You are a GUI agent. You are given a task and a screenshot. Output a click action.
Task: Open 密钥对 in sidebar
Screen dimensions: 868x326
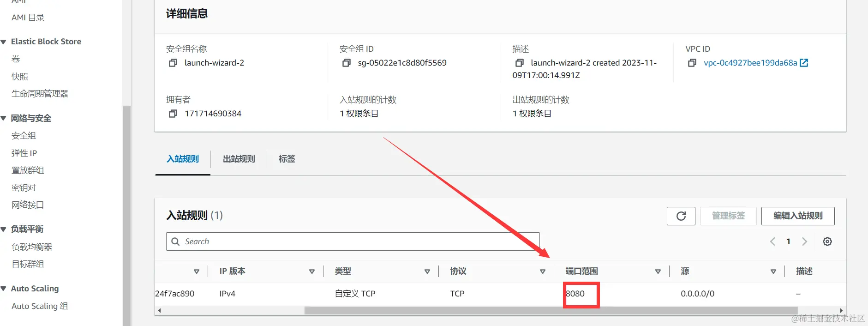pos(24,188)
